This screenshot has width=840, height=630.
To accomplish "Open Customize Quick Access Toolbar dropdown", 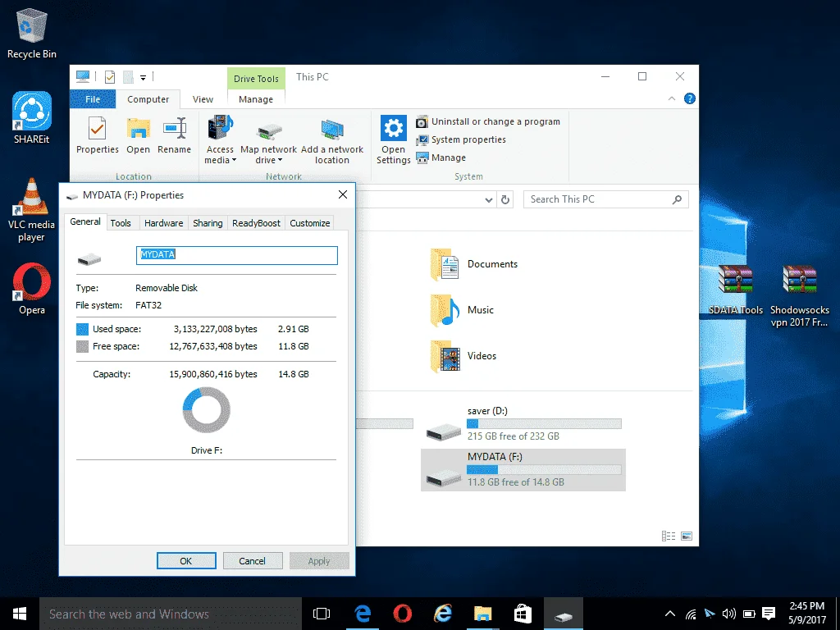I will [143, 78].
